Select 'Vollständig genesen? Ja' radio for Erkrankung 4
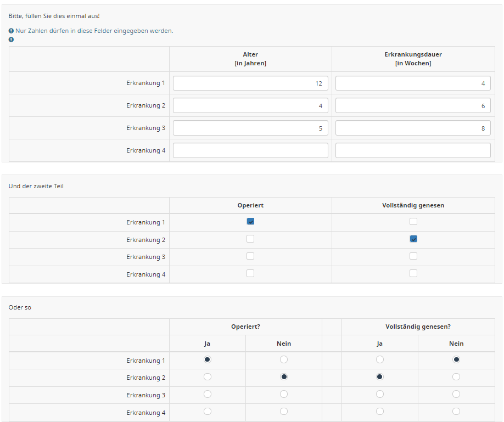The height and width of the screenshot is (422, 504). click(x=380, y=412)
